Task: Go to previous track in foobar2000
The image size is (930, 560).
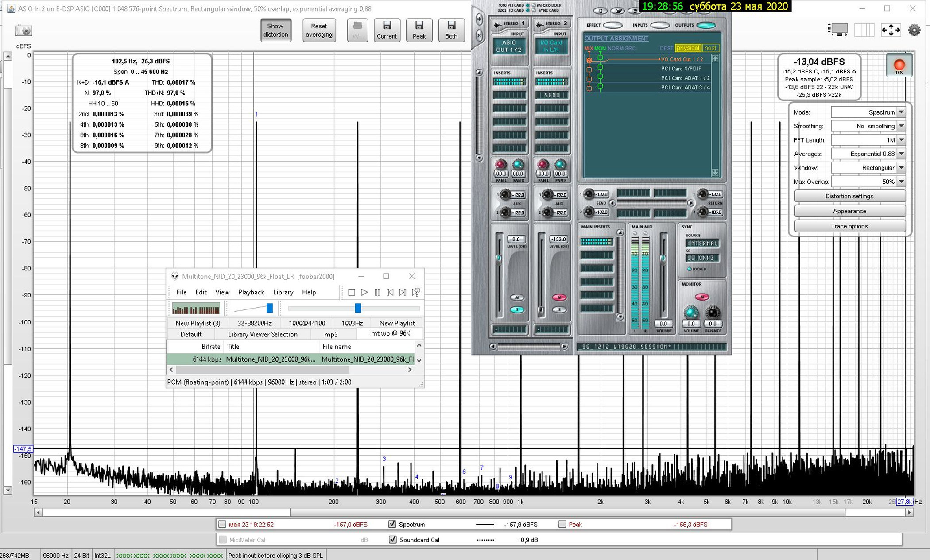Action: [x=390, y=292]
